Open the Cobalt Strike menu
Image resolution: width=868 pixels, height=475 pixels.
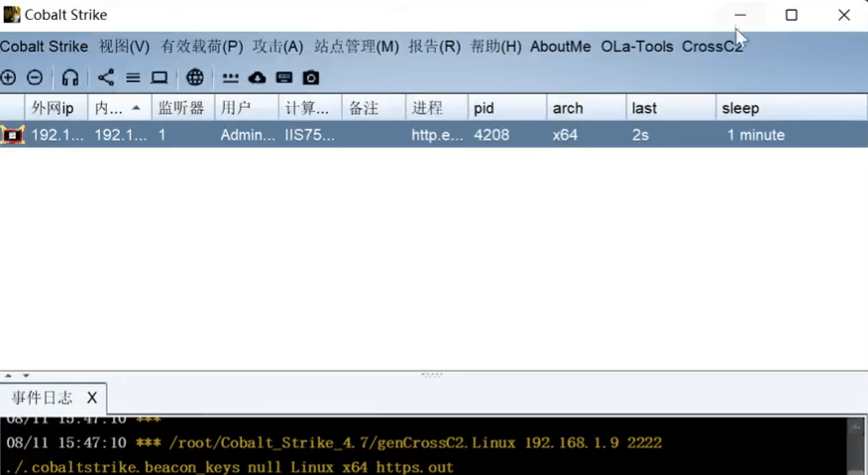[44, 47]
